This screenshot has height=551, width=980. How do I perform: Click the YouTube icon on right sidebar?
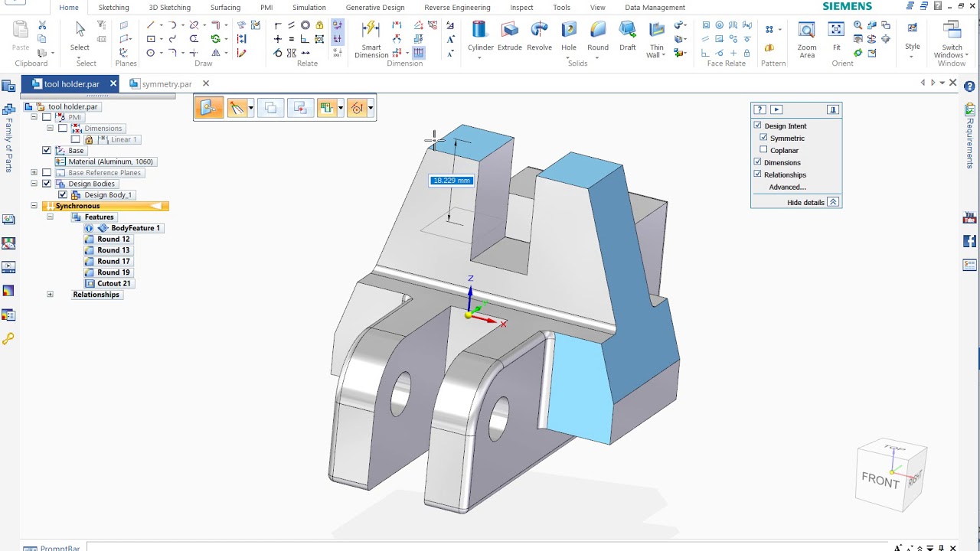pyautogui.click(x=970, y=218)
